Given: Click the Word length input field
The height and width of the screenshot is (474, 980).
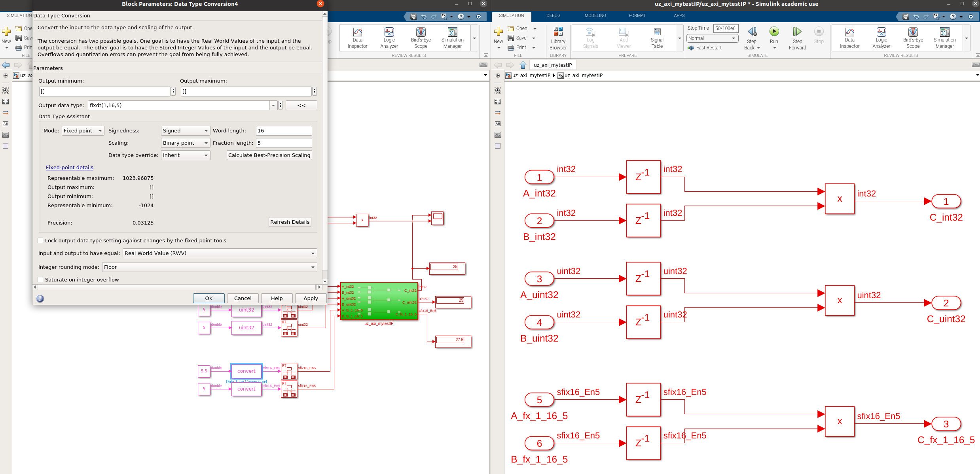Looking at the screenshot, I should (284, 131).
